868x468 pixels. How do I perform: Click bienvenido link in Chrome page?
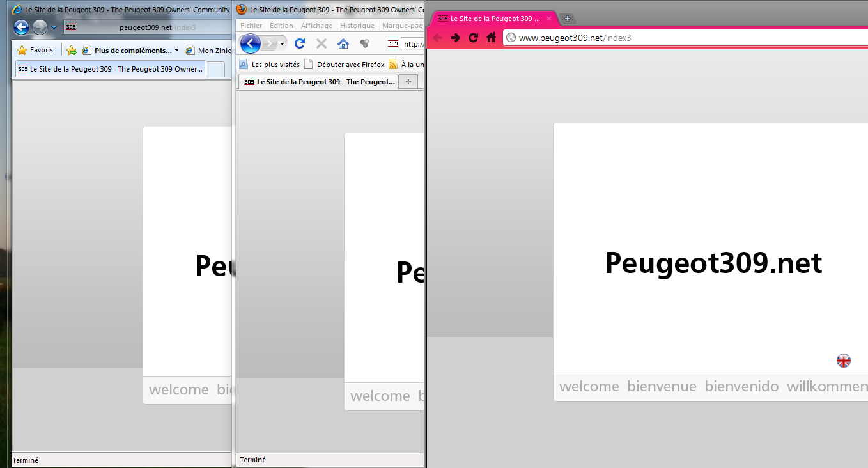tap(741, 386)
